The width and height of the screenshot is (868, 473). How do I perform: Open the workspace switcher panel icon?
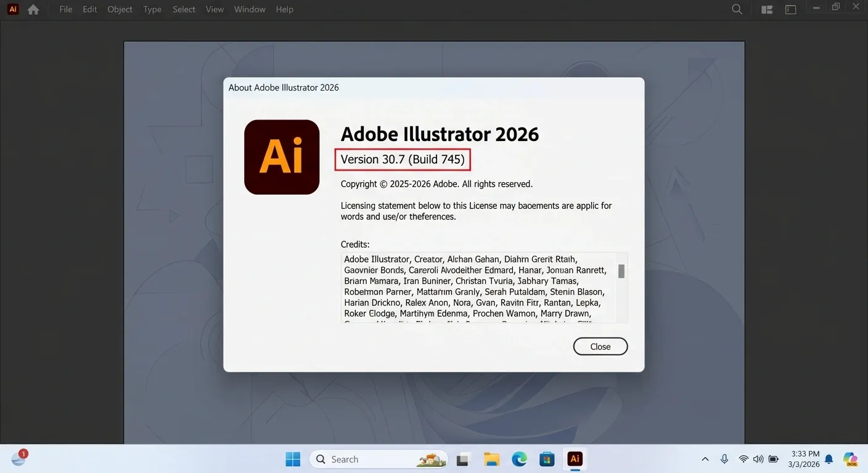(791, 9)
